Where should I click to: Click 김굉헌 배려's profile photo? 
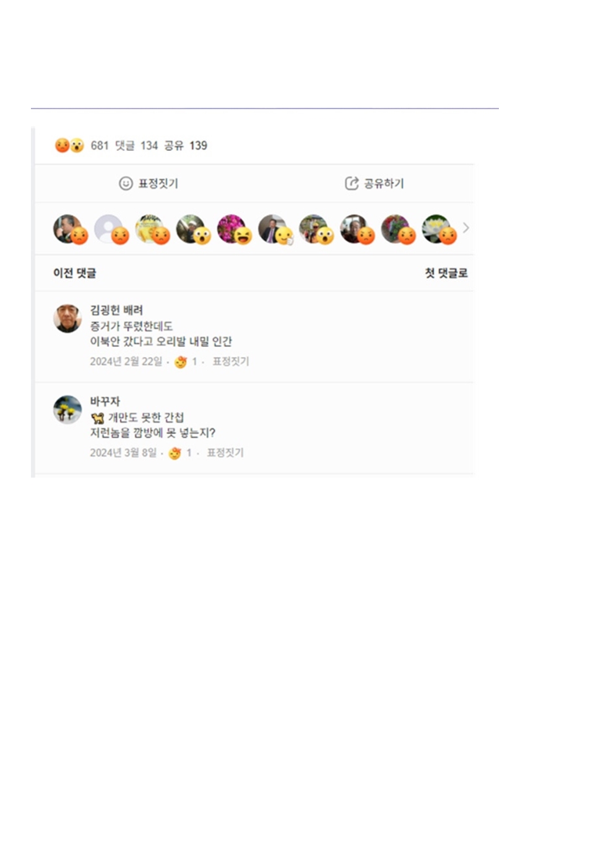pyautogui.click(x=67, y=319)
